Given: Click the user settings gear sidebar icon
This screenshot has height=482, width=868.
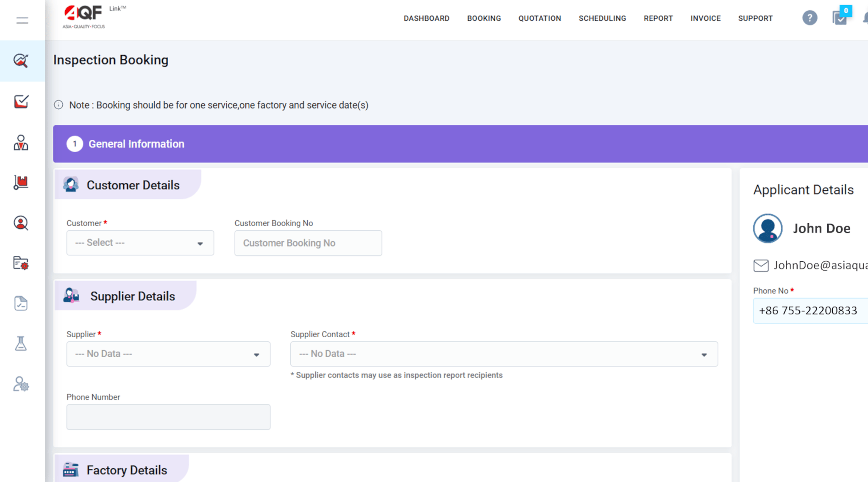Looking at the screenshot, I should [21, 384].
